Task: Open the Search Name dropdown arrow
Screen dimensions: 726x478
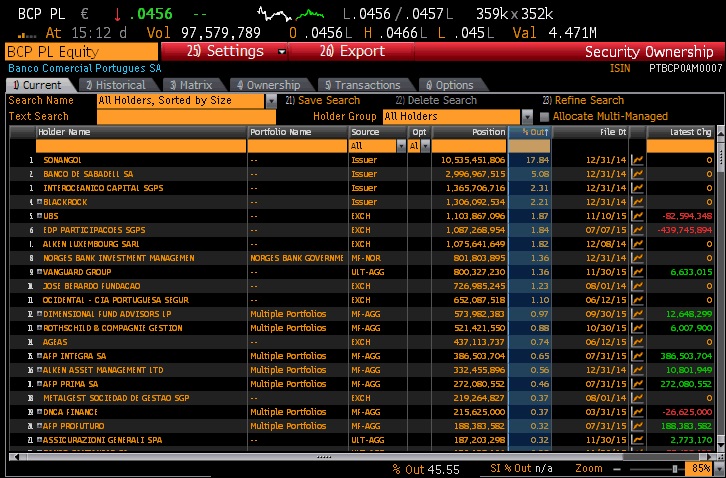Action: (271, 101)
